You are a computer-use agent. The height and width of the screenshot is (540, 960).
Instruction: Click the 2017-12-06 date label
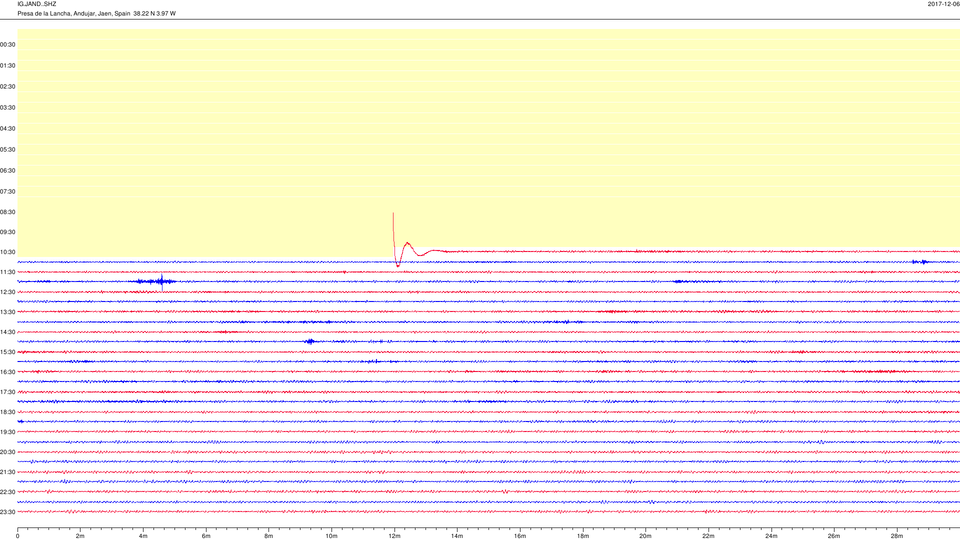pos(943,4)
